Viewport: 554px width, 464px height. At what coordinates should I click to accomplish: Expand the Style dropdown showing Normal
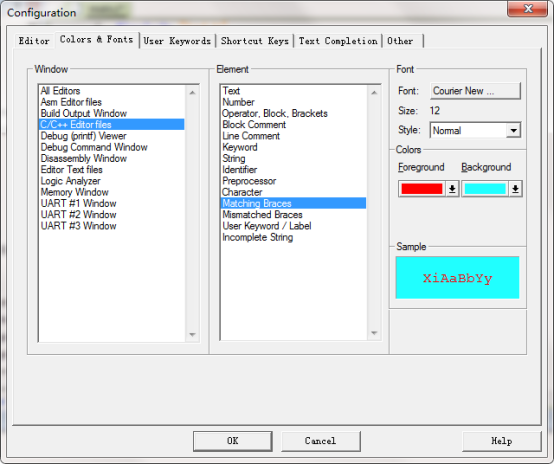click(513, 130)
